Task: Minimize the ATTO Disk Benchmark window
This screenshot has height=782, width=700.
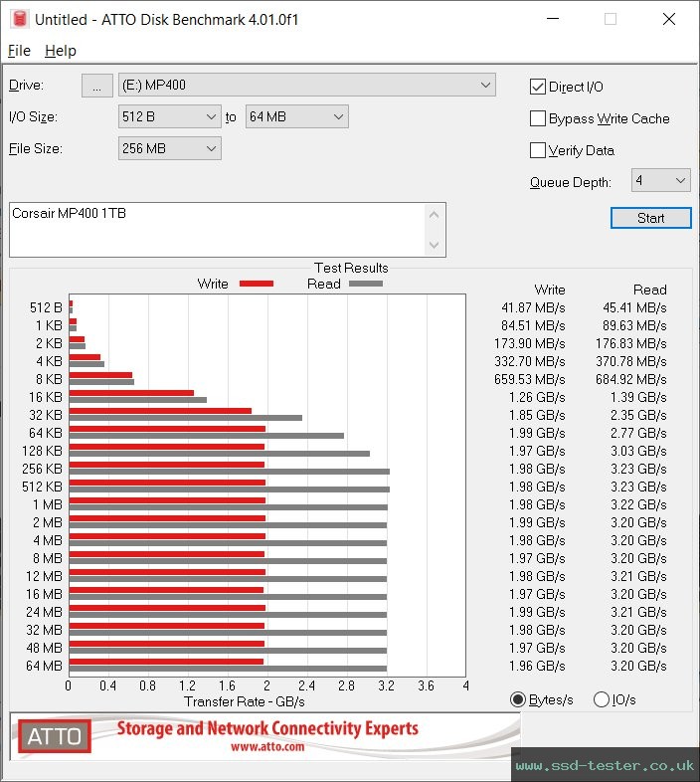Action: [x=553, y=19]
